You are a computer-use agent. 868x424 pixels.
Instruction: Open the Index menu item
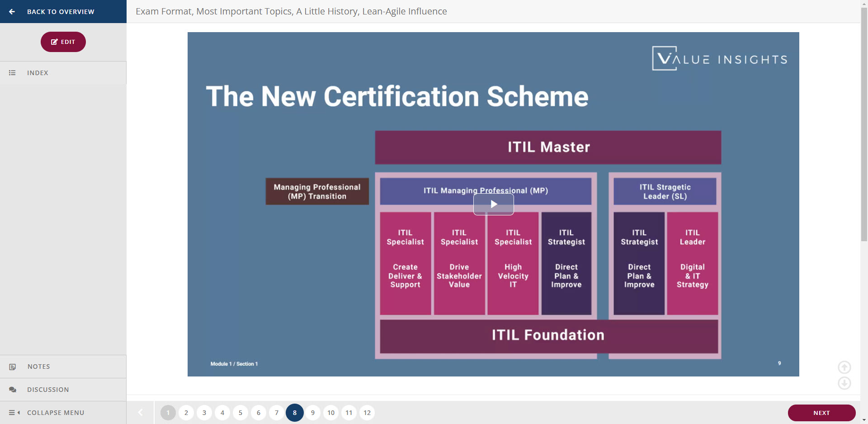63,73
